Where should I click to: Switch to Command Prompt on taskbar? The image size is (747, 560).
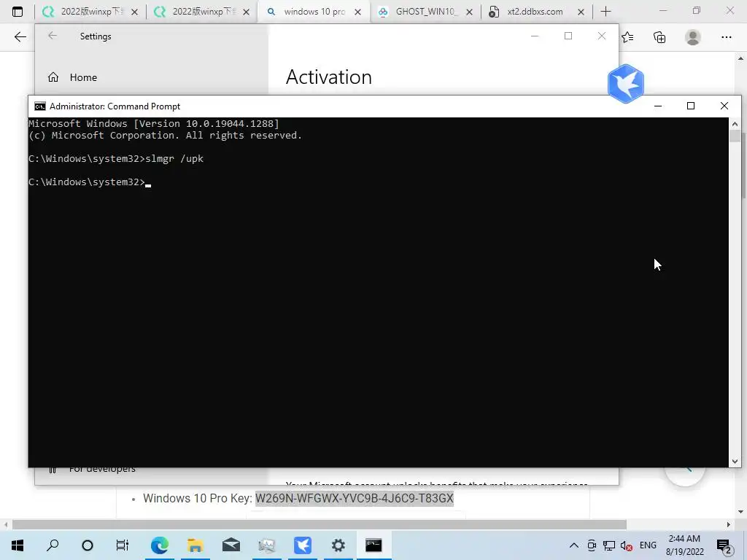pyautogui.click(x=373, y=545)
